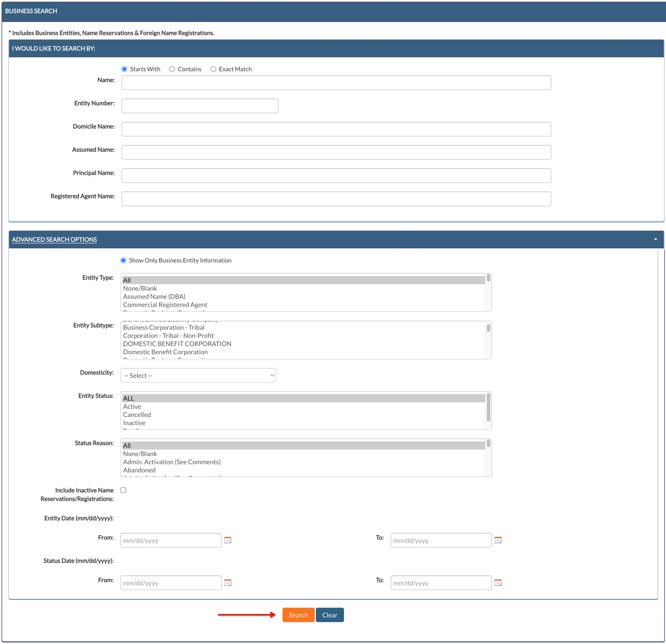Focus the Entity Number field

200,106
